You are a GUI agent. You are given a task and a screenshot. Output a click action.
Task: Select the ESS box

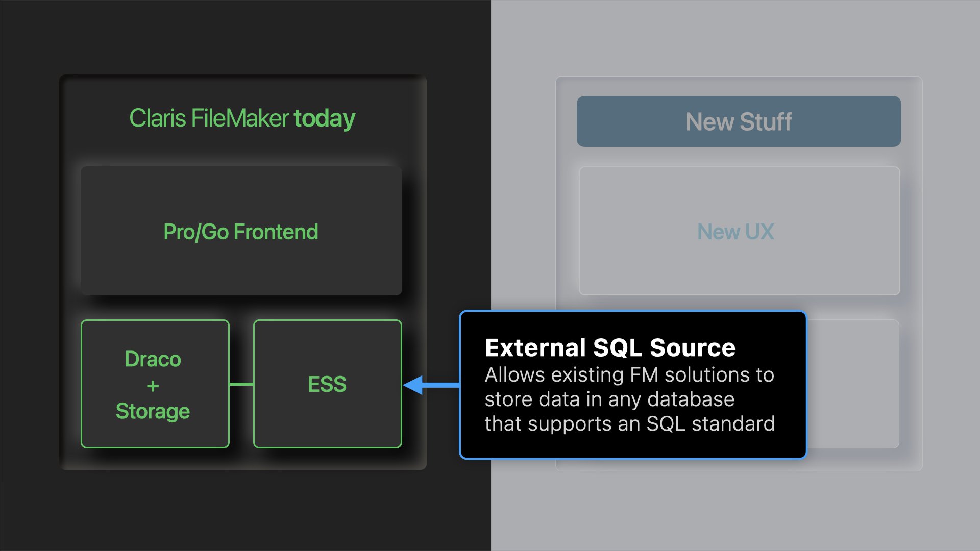coord(328,384)
